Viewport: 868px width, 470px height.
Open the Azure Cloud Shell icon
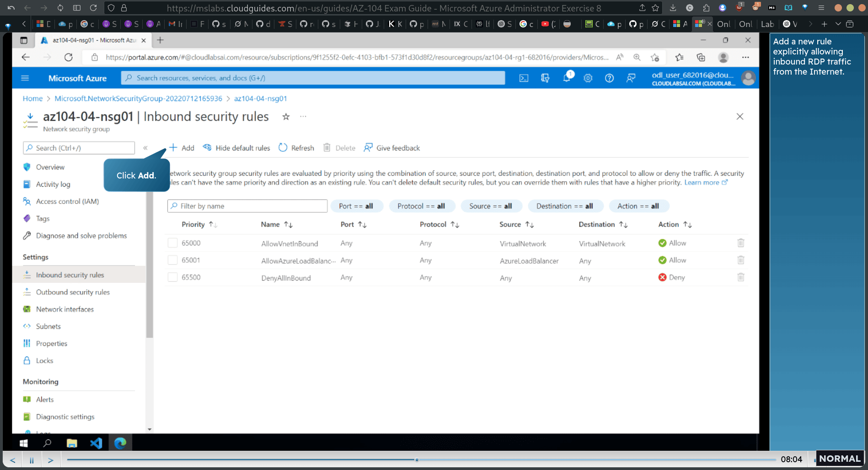[524, 78]
